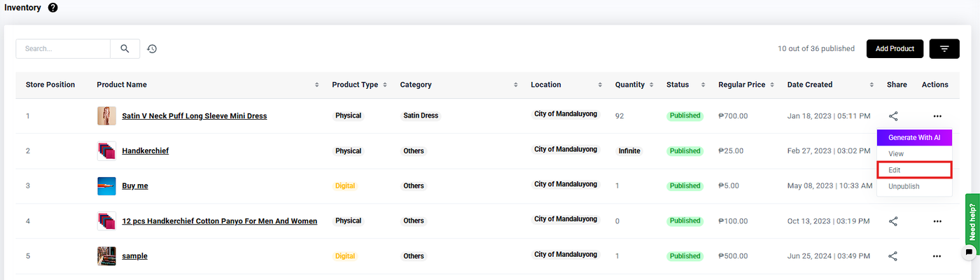Open the history clock icon
The width and height of the screenshot is (980, 280).
152,49
